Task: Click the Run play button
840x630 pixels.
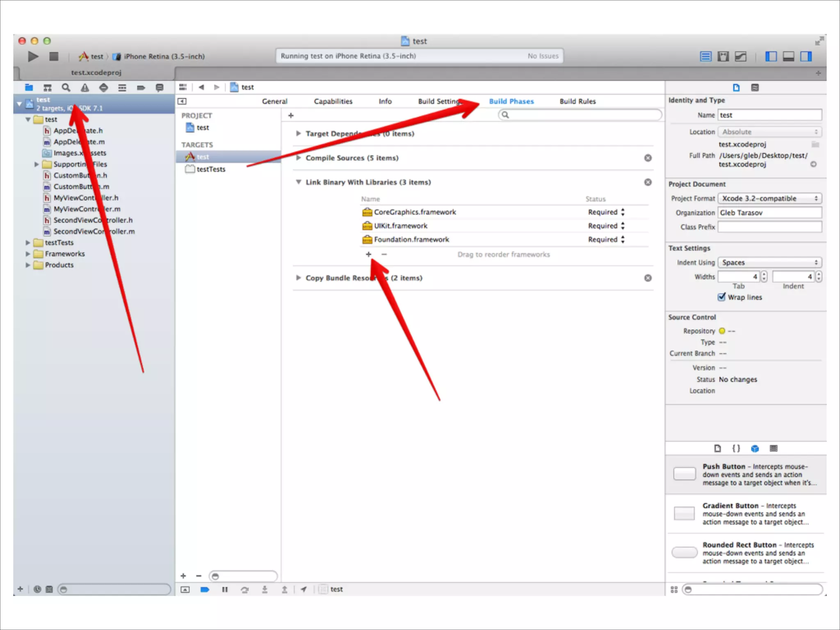Action: [33, 56]
